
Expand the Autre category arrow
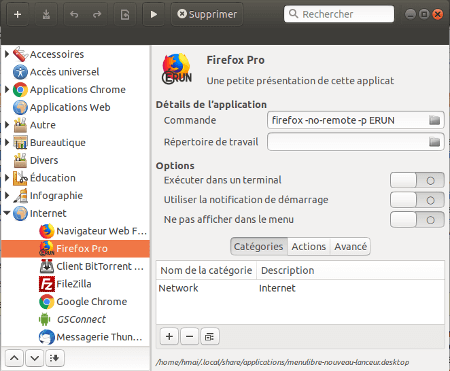7,125
